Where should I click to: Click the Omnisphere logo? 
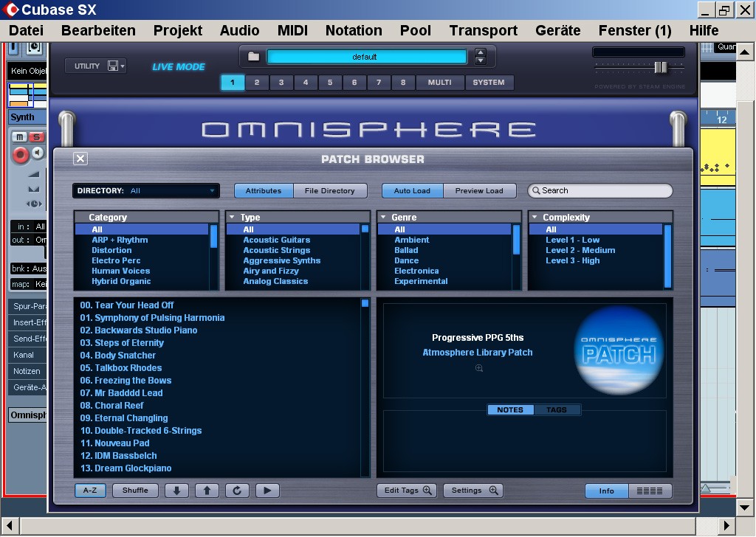tap(369, 130)
